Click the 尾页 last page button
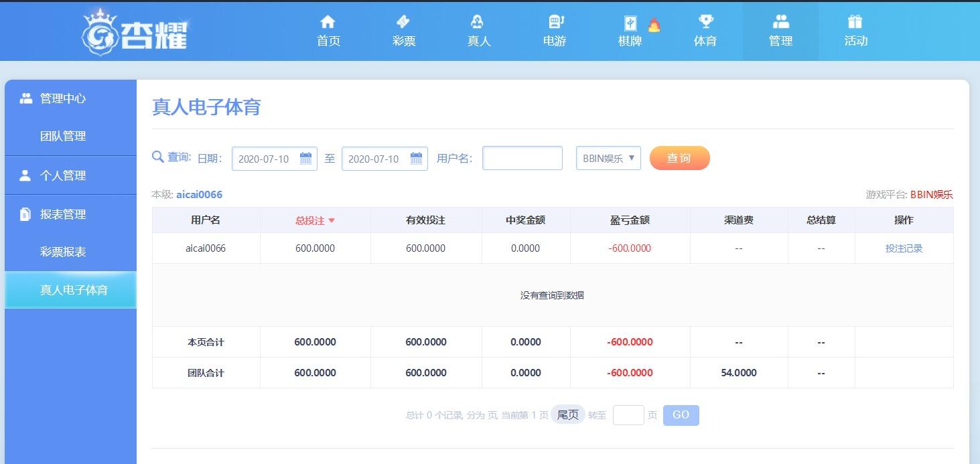 click(x=567, y=415)
